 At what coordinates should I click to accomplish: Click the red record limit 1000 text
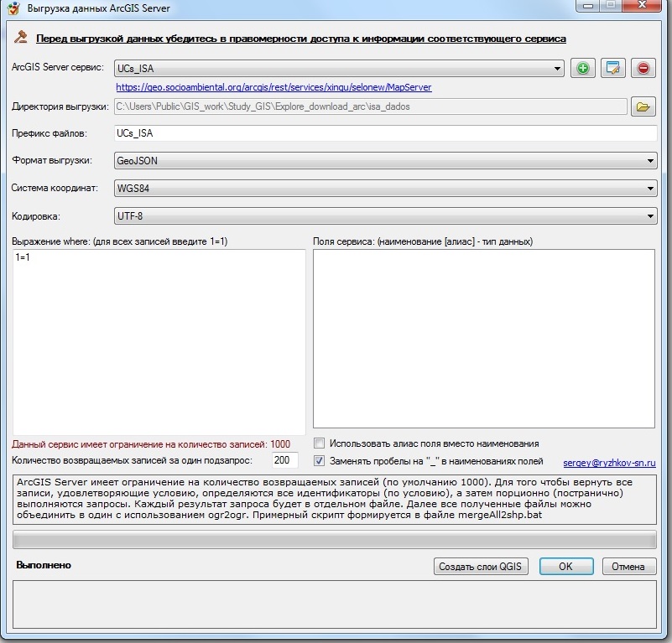[x=151, y=444]
